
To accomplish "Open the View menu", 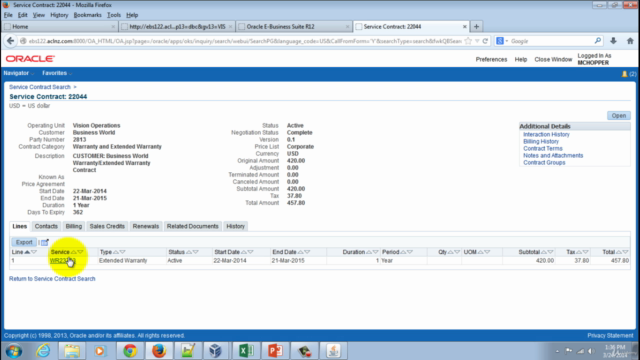I will coord(38,15).
